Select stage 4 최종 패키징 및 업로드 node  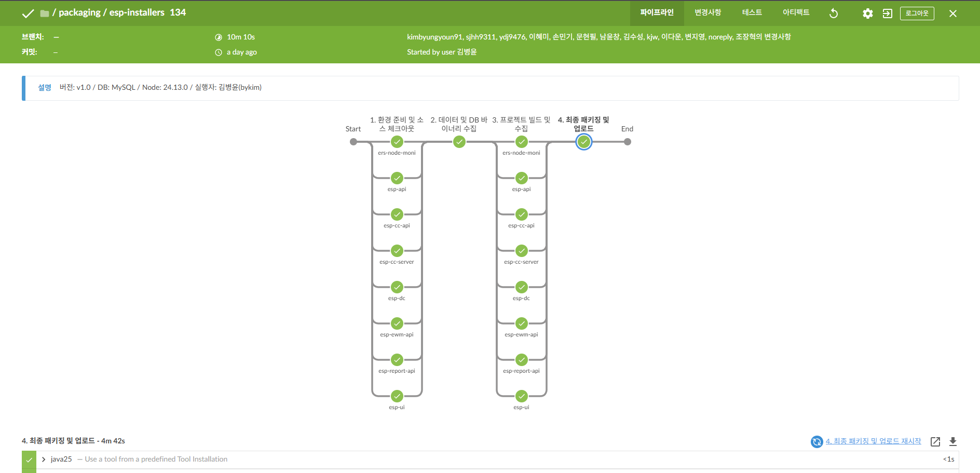[x=584, y=142]
